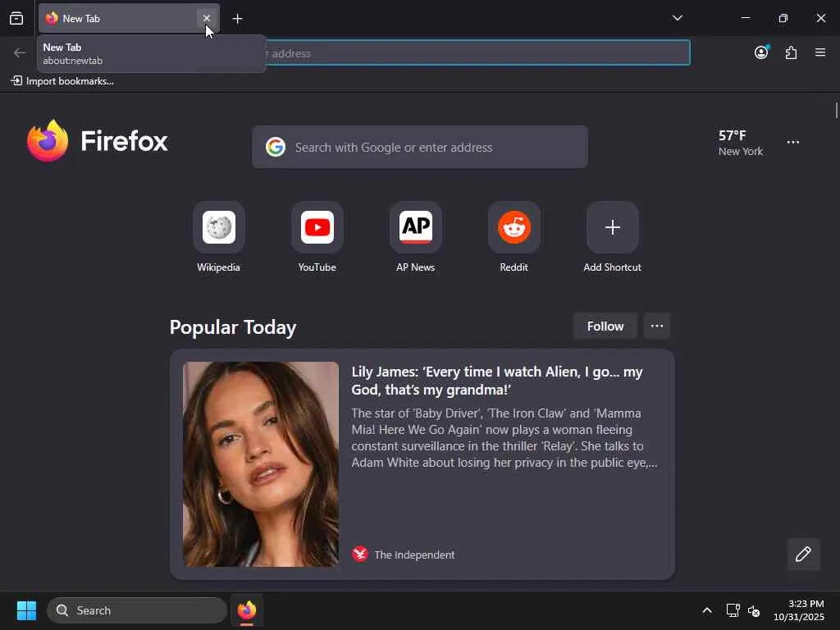840x630 pixels.
Task: Open the Windows Start button
Action: coord(26,610)
